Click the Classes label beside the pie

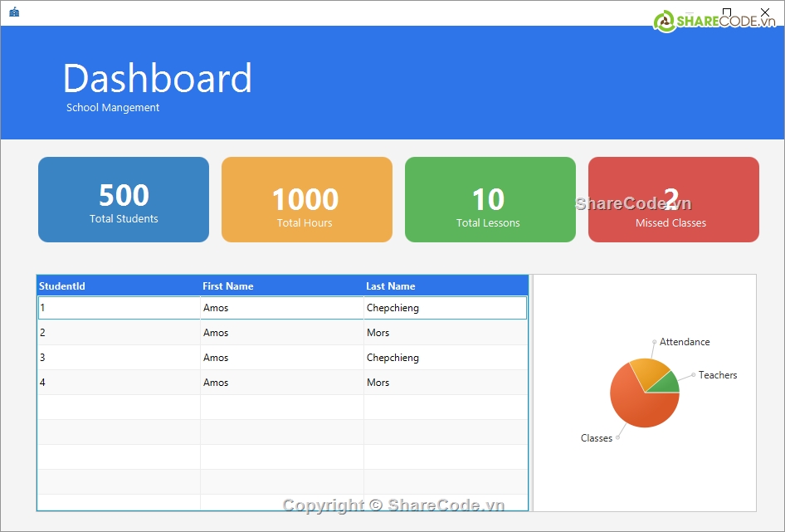point(596,438)
